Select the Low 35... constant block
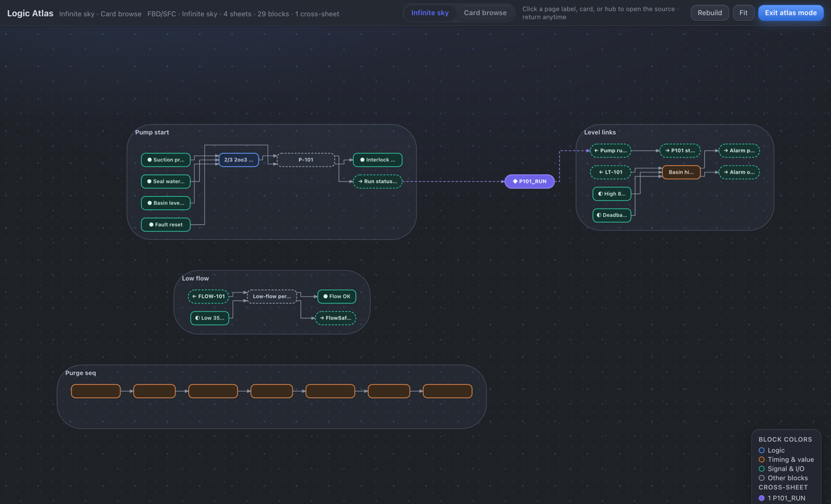This screenshot has height=504, width=831. click(209, 318)
